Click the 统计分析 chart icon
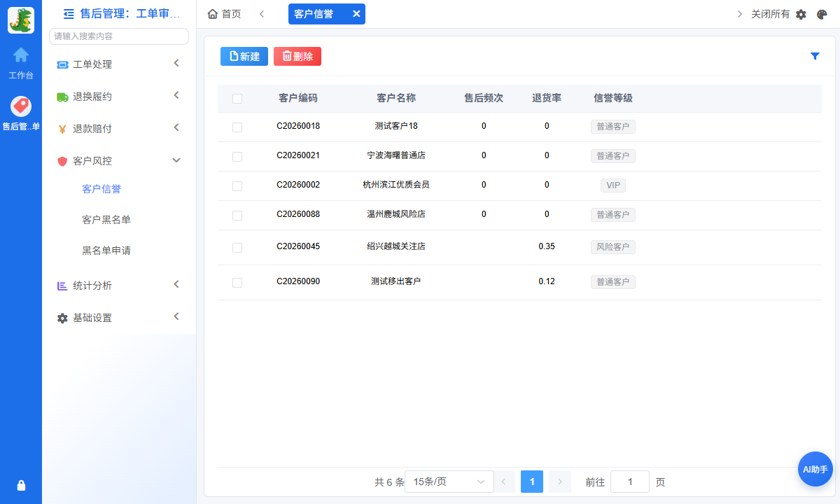The image size is (840, 504). [62, 286]
